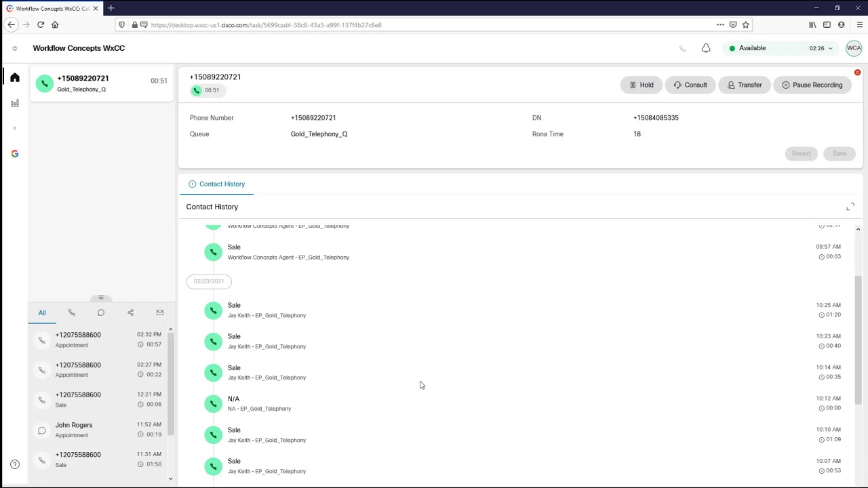Select 02:32 PM +12075588600 Appointment entry
The width and height of the screenshot is (868, 488).
(98, 340)
